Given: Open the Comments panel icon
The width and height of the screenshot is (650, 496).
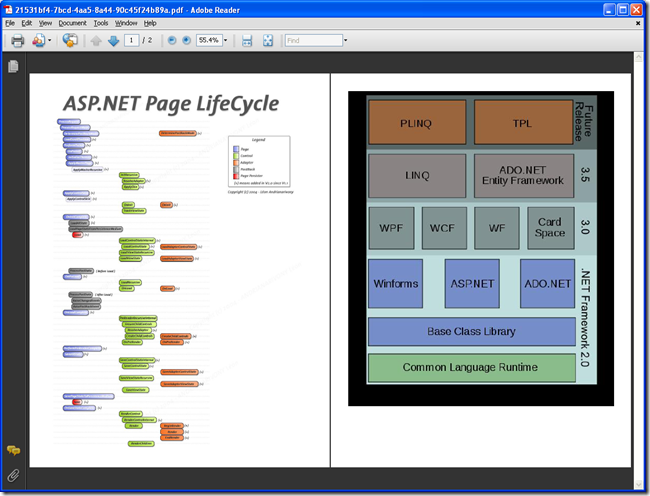Looking at the screenshot, I should pyautogui.click(x=13, y=450).
